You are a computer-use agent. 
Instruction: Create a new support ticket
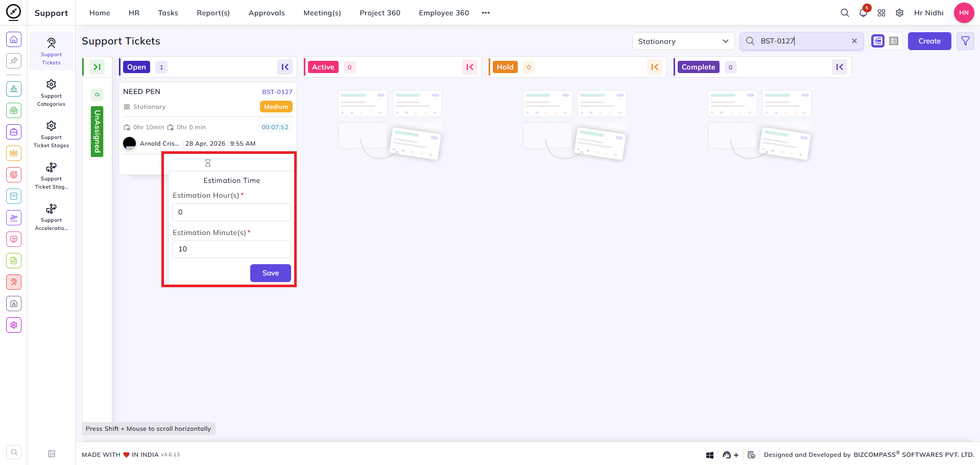tap(929, 41)
